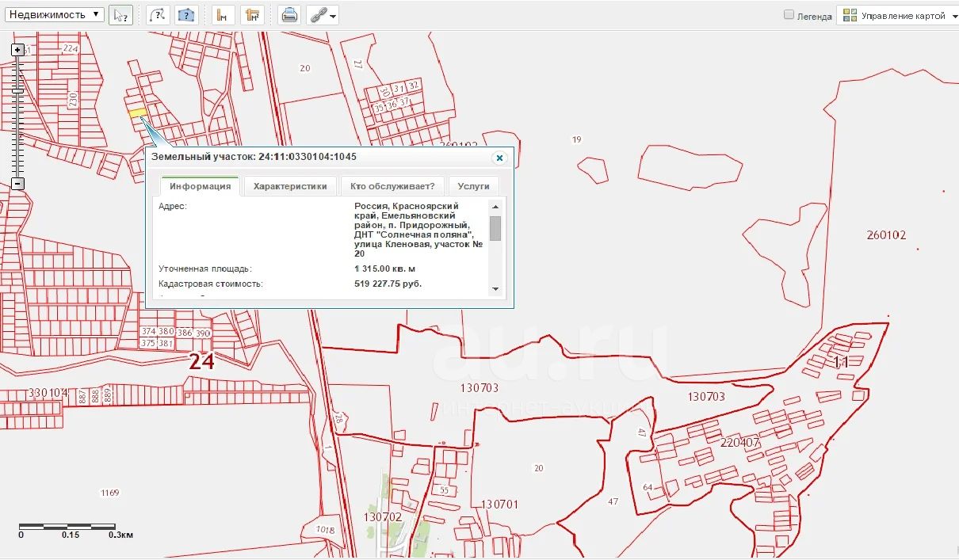959x560 pixels.
Task: Switch to the Характеристики tab
Action: tap(290, 186)
